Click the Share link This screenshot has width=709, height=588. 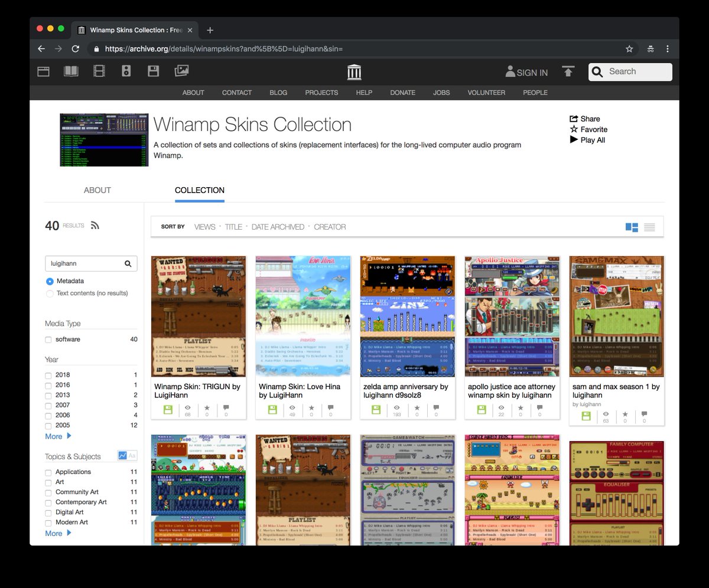point(584,119)
